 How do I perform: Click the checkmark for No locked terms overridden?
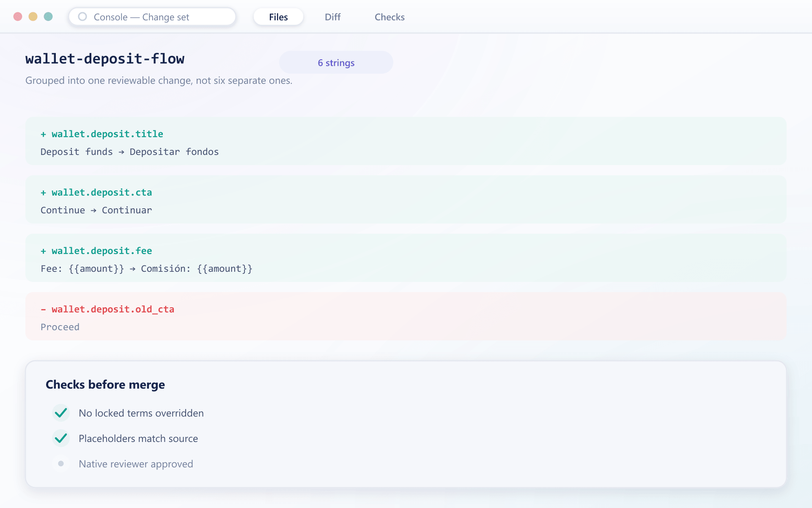61,413
